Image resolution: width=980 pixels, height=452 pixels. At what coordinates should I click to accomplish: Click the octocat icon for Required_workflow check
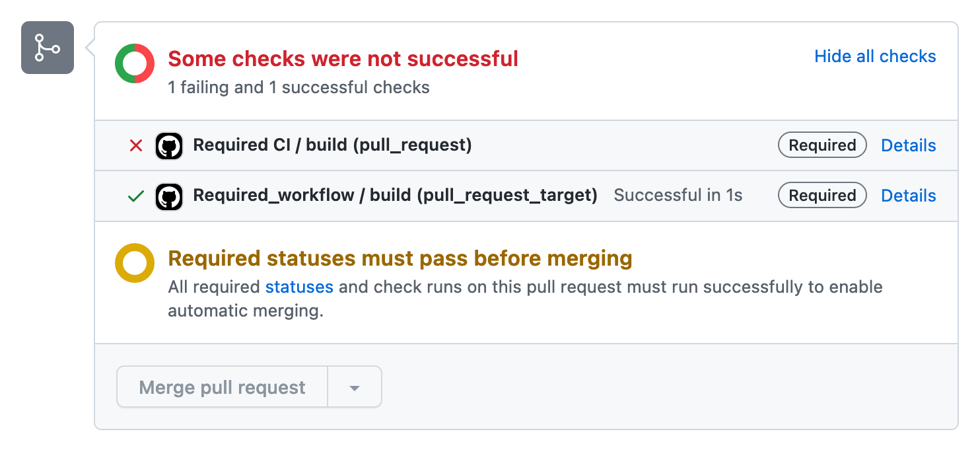pyautogui.click(x=169, y=196)
